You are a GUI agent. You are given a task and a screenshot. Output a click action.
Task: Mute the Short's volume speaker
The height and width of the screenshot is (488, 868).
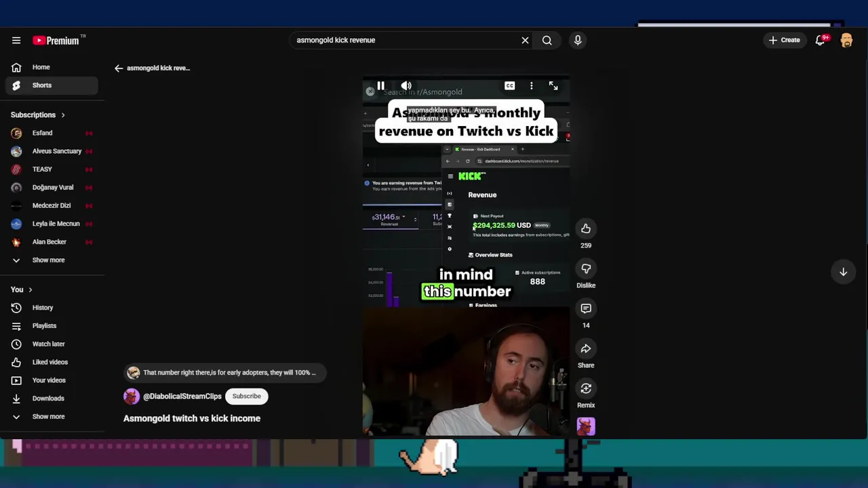406,86
